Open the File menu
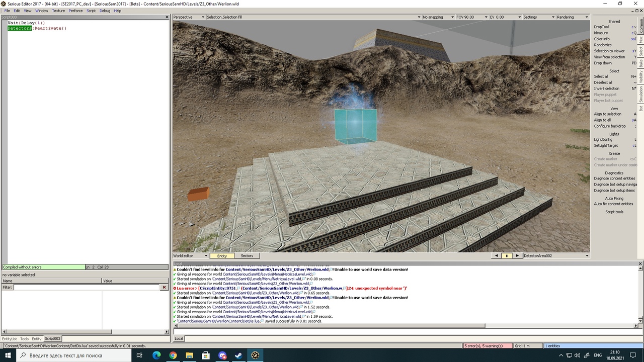 pyautogui.click(x=7, y=11)
